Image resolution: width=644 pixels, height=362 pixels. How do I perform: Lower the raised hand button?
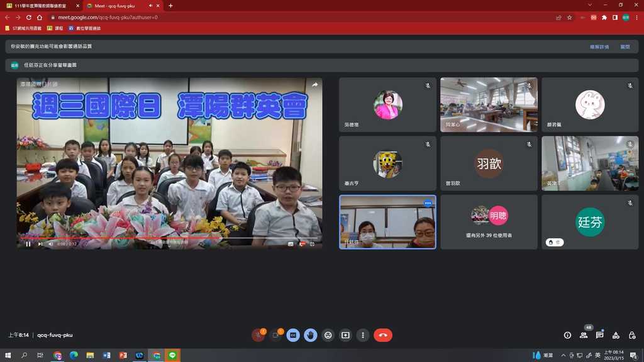(x=311, y=336)
